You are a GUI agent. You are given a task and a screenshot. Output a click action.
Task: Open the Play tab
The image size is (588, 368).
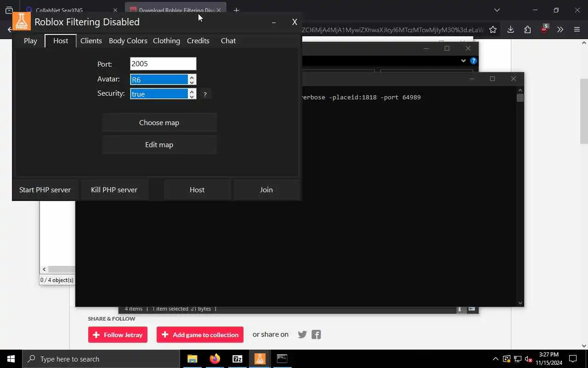(x=30, y=40)
